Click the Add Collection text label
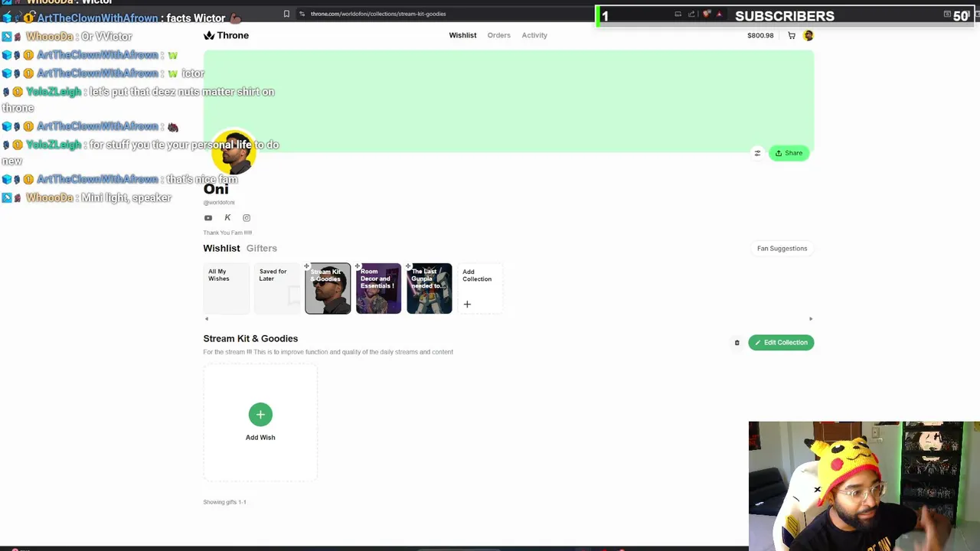Screen dimensions: 980x551 477,275
